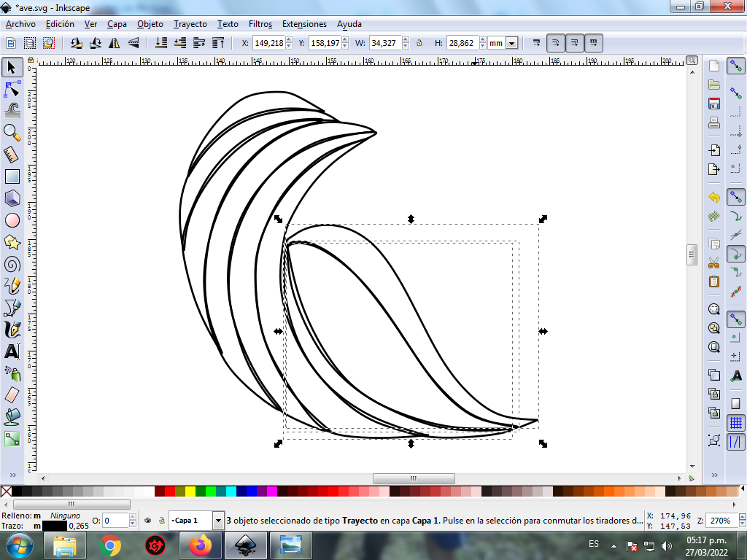The image size is (747, 560).
Task: Open the Trayecto menu
Action: 190,24
